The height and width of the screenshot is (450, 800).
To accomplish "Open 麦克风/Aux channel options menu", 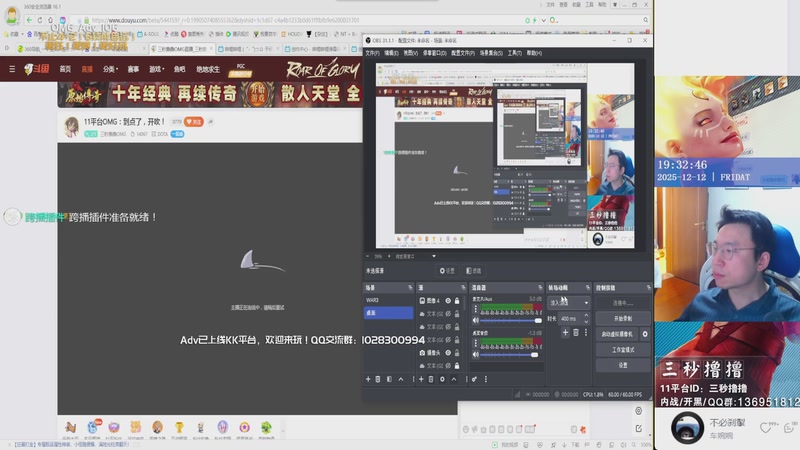I will [x=476, y=309].
